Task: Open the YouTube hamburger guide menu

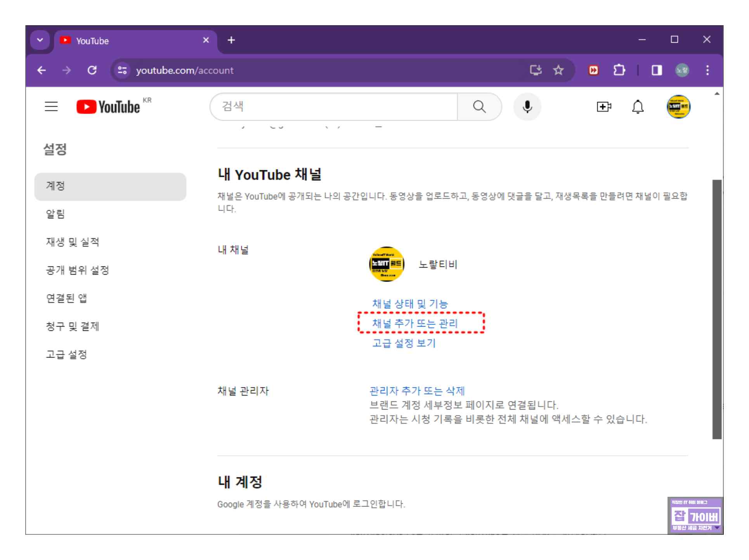Action: point(51,106)
